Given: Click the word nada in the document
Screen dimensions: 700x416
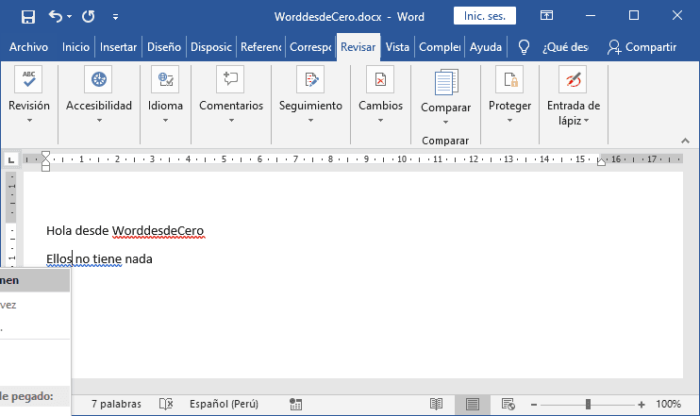Looking at the screenshot, I should (x=139, y=259).
